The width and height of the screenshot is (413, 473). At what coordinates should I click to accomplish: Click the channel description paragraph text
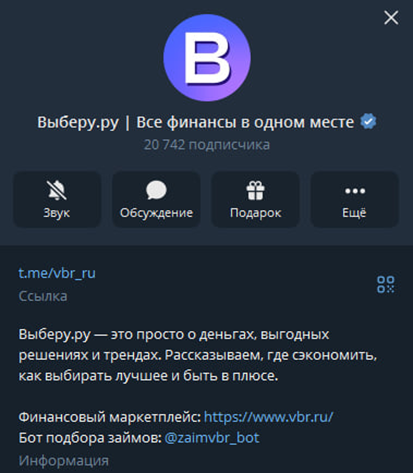(198, 355)
